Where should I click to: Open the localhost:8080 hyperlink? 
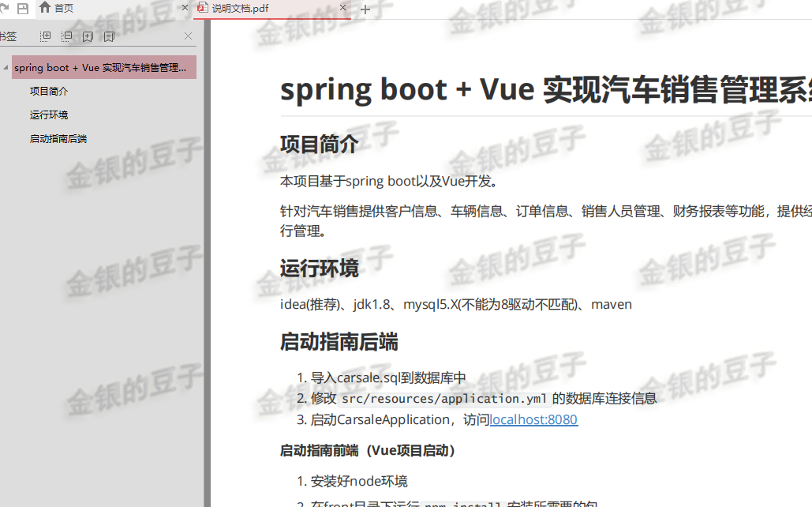pyautogui.click(x=533, y=419)
